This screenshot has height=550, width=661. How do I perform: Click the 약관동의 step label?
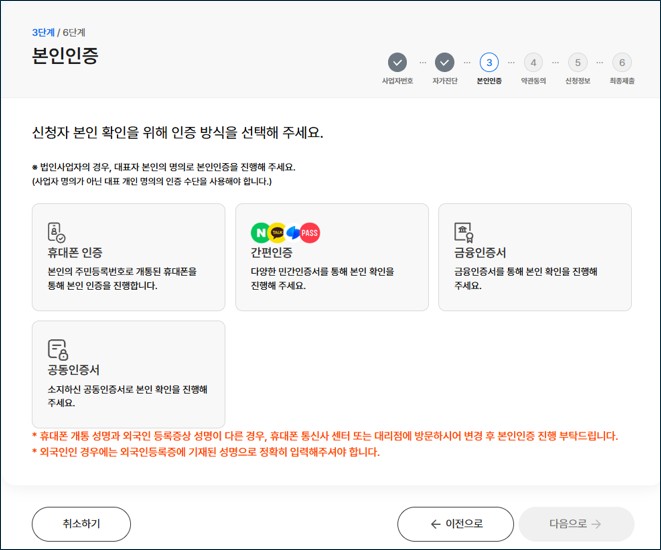click(x=533, y=81)
